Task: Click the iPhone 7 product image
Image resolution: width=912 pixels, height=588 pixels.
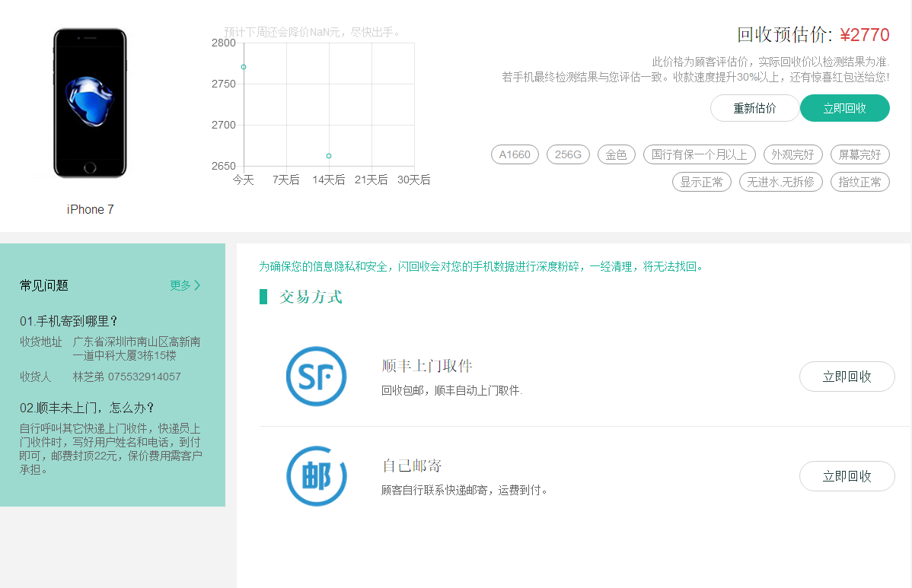Action: (90, 103)
